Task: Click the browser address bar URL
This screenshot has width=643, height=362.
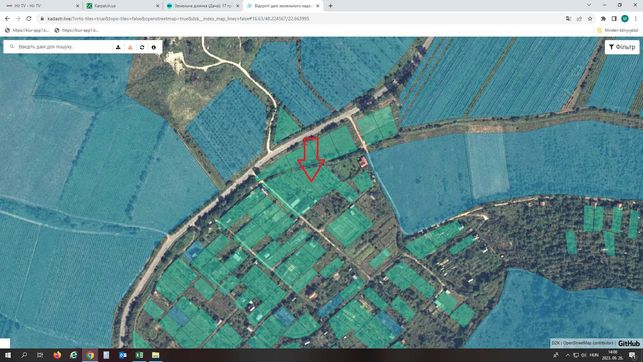Action: point(178,18)
